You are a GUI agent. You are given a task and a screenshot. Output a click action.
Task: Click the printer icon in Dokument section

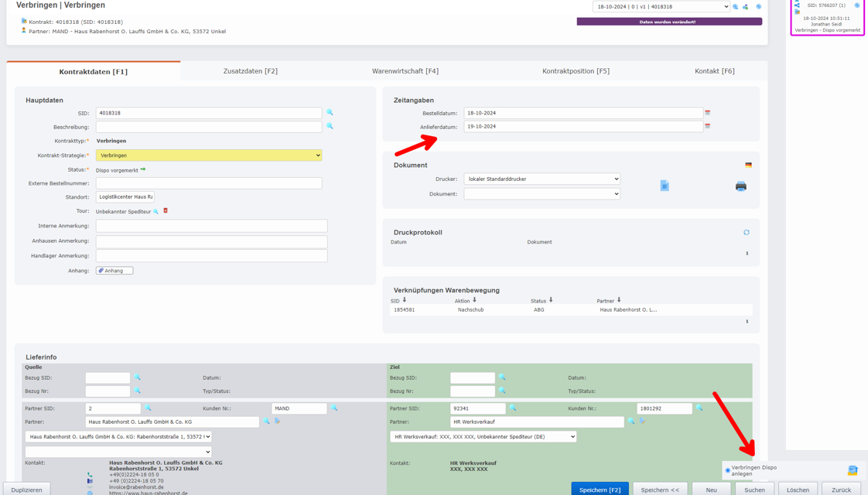(740, 186)
